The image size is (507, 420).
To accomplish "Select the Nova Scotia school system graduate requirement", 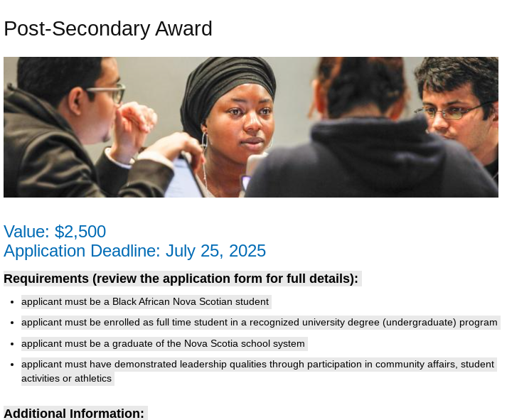I will pyautogui.click(x=164, y=344).
